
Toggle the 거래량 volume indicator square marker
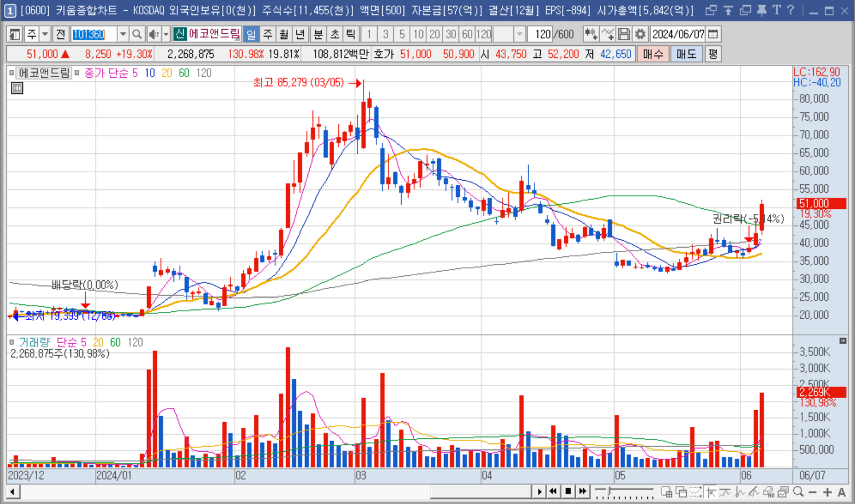(x=11, y=342)
